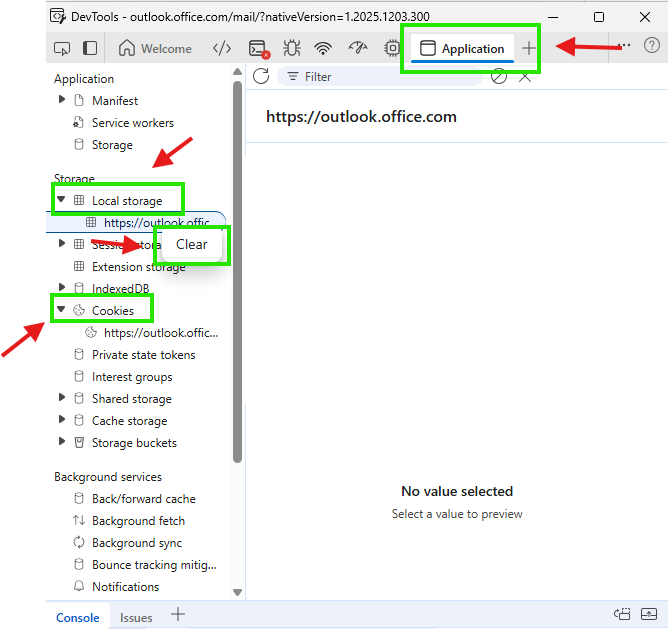Screen dimensions: 669x632
Task: Collapse the Local storage node
Action: click(61, 199)
